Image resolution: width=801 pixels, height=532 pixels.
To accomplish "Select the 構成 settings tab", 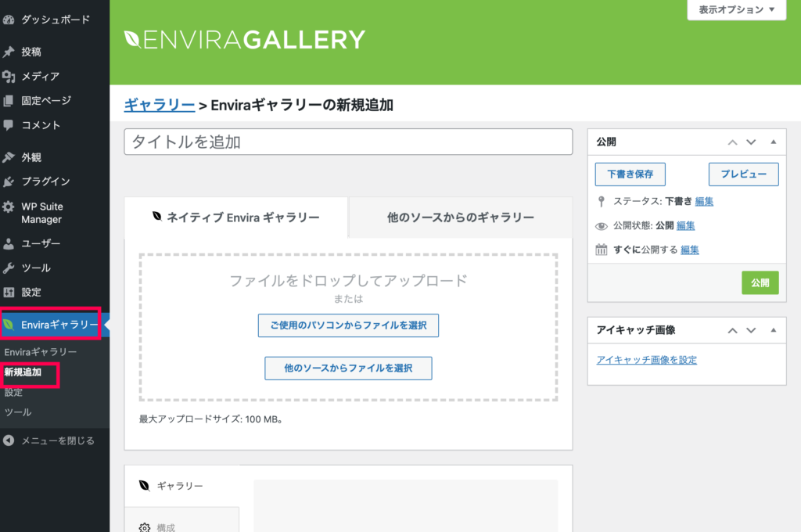I will (182, 521).
